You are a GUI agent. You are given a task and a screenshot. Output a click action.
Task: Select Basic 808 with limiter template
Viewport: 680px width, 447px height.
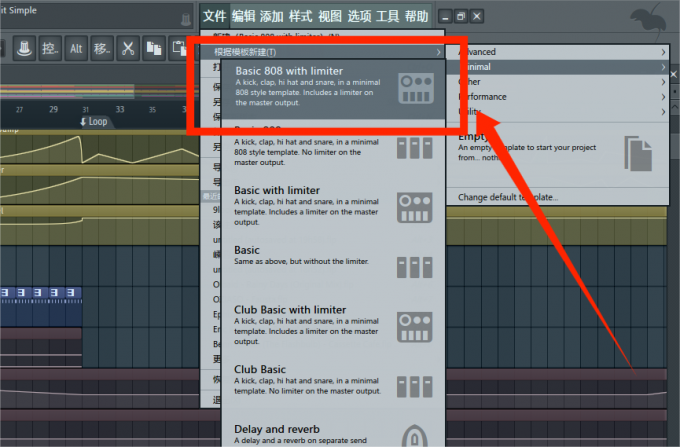(333, 89)
